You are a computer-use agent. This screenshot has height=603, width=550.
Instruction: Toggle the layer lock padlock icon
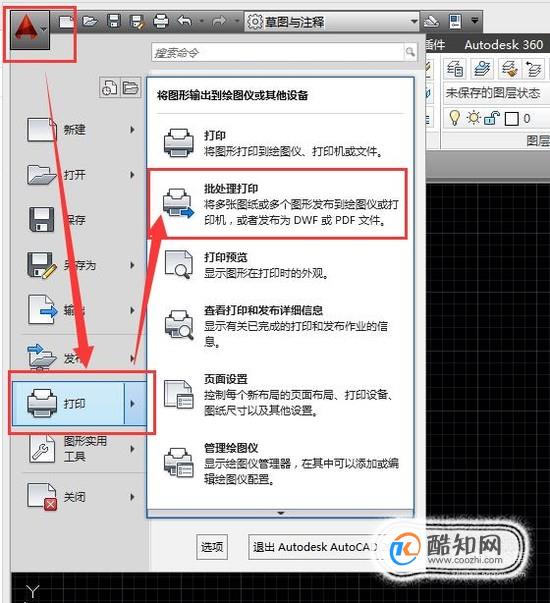click(492, 118)
